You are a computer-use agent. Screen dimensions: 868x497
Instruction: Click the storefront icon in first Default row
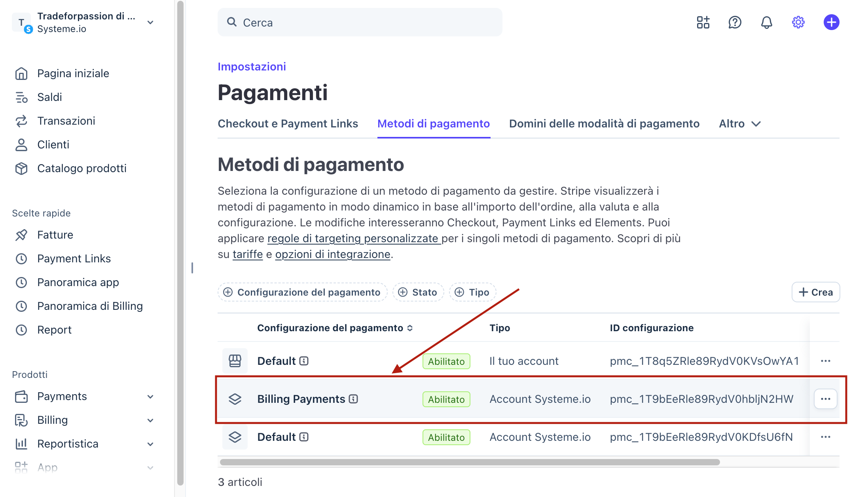235,361
